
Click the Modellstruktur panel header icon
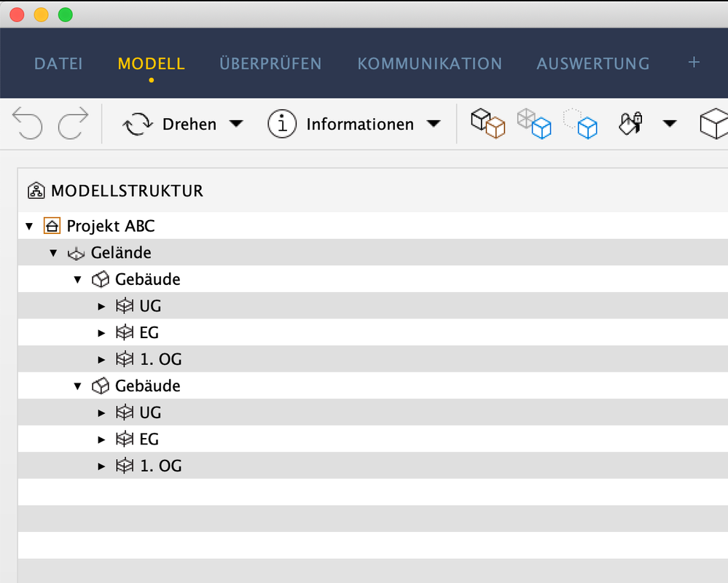36,192
